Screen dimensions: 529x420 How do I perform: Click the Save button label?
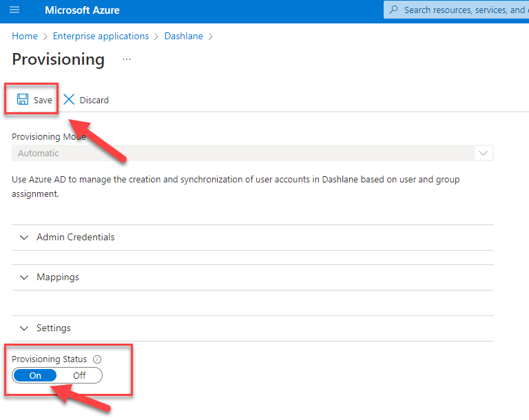(43, 100)
